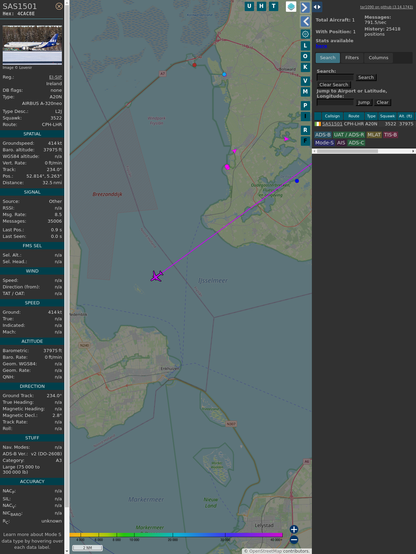The width and height of the screenshot is (416, 554).
Task: Zoom out with the minus button
Action: tap(294, 540)
